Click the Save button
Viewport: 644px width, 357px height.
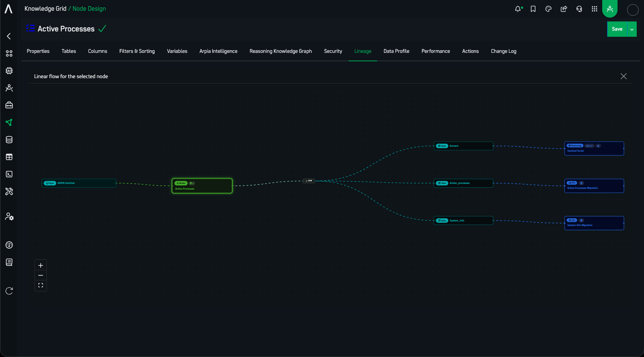pos(617,29)
